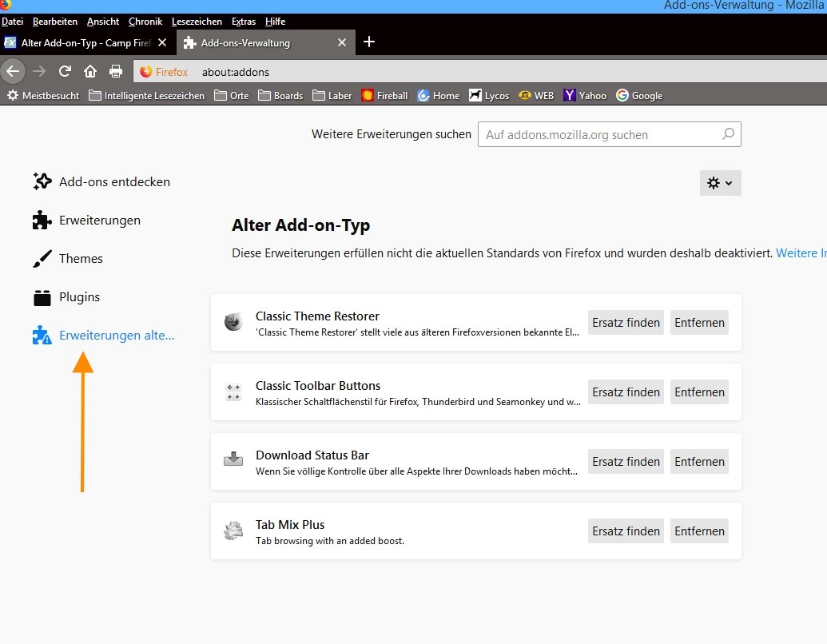The width and height of the screenshot is (827, 644).
Task: Click the Classic Toolbar Buttons icon
Action: click(233, 392)
